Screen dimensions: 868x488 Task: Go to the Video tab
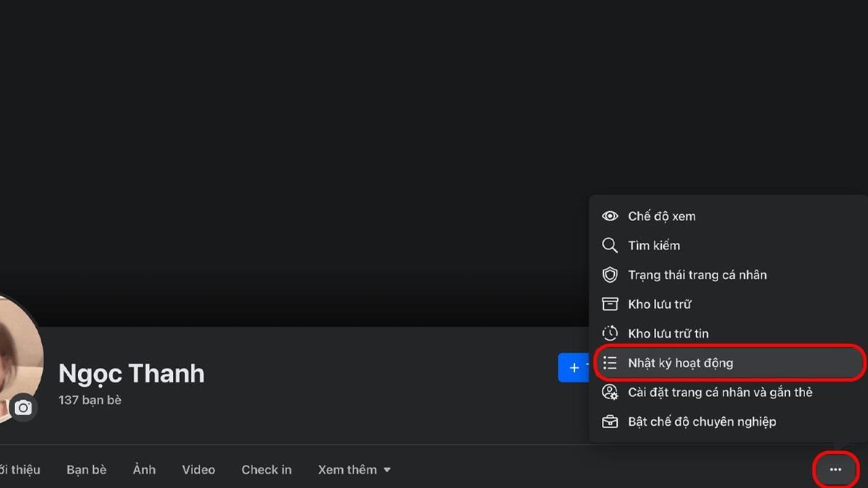pos(198,470)
